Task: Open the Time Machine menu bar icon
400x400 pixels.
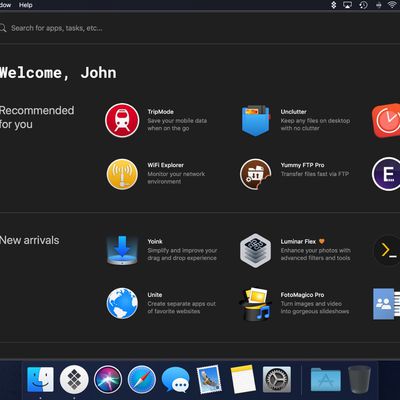Action: coord(363,5)
